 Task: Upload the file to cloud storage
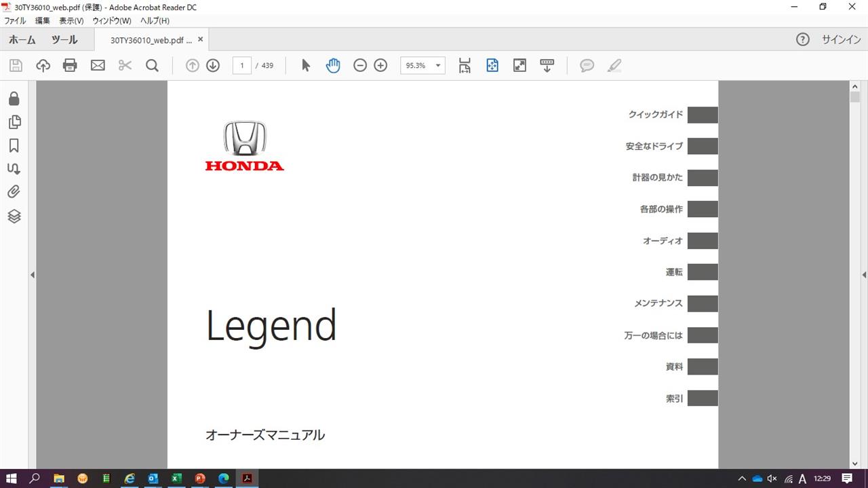pyautogui.click(x=43, y=66)
